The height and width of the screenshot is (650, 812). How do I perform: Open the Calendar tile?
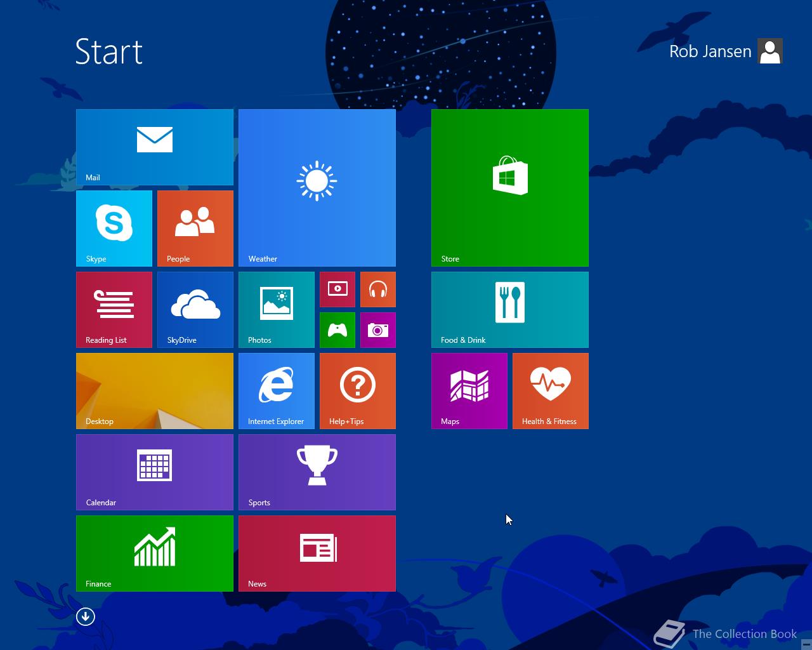(155, 472)
